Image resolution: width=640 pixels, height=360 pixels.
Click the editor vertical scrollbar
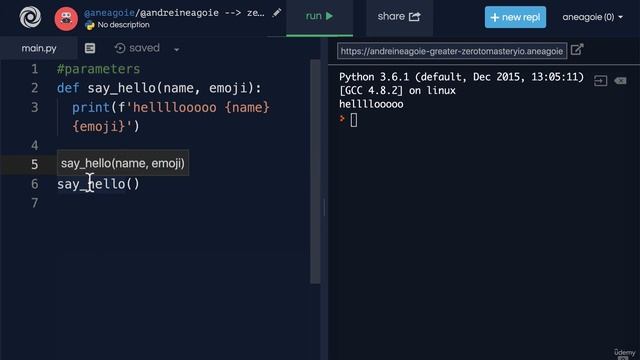[x=315, y=171]
